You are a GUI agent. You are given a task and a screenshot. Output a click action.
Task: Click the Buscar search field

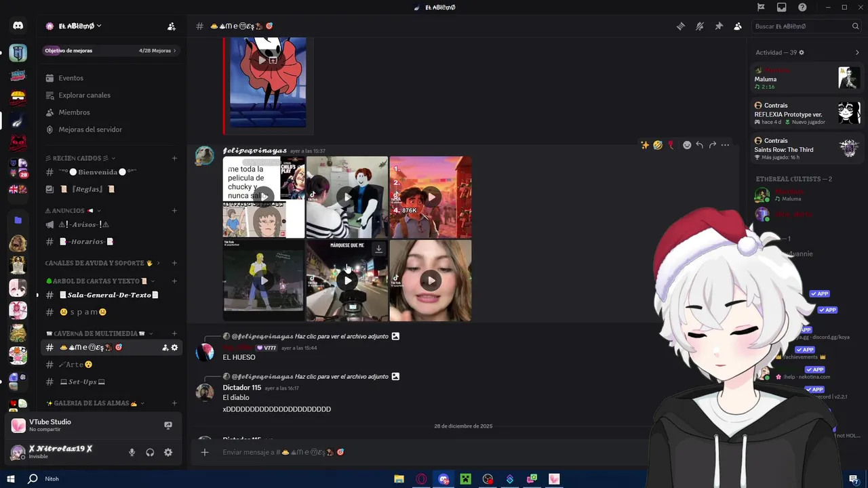pos(807,26)
